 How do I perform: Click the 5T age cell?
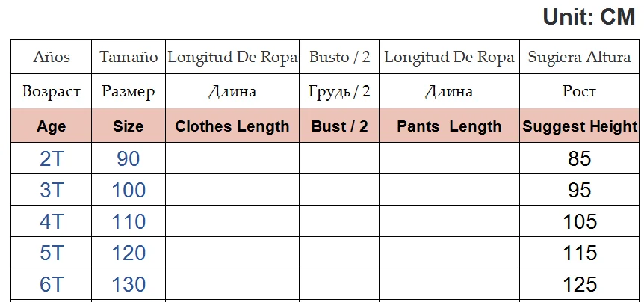click(x=52, y=253)
